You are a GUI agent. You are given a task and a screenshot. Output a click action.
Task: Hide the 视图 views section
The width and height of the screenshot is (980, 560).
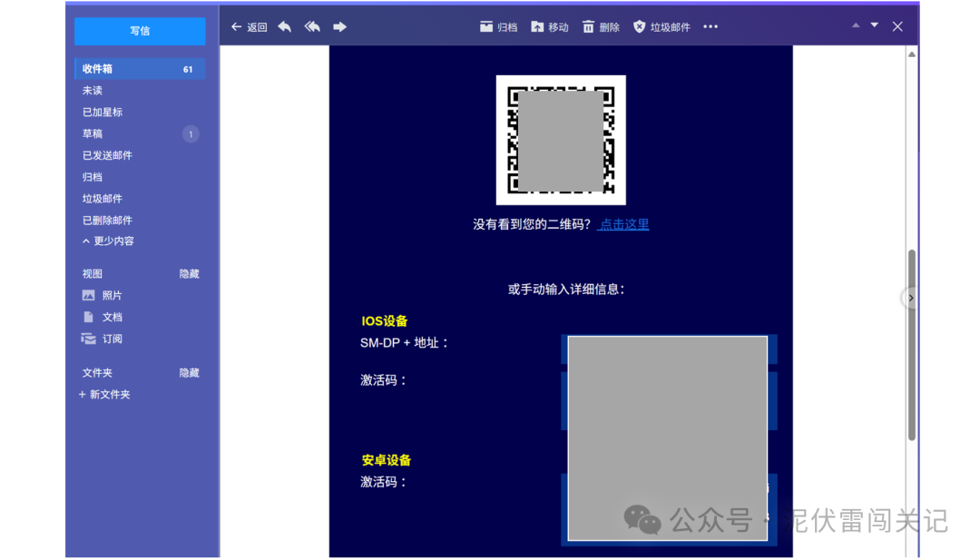[189, 274]
